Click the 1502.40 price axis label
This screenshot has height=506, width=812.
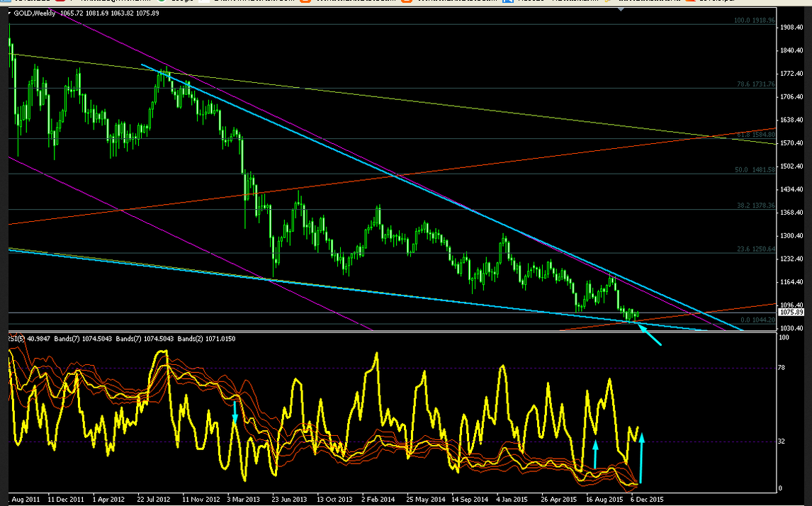pyautogui.click(x=791, y=167)
